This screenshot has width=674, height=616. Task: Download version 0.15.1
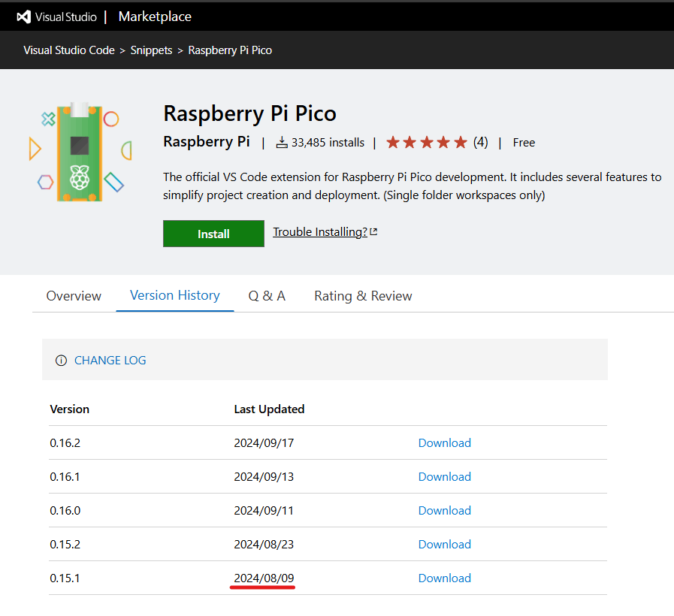(445, 578)
